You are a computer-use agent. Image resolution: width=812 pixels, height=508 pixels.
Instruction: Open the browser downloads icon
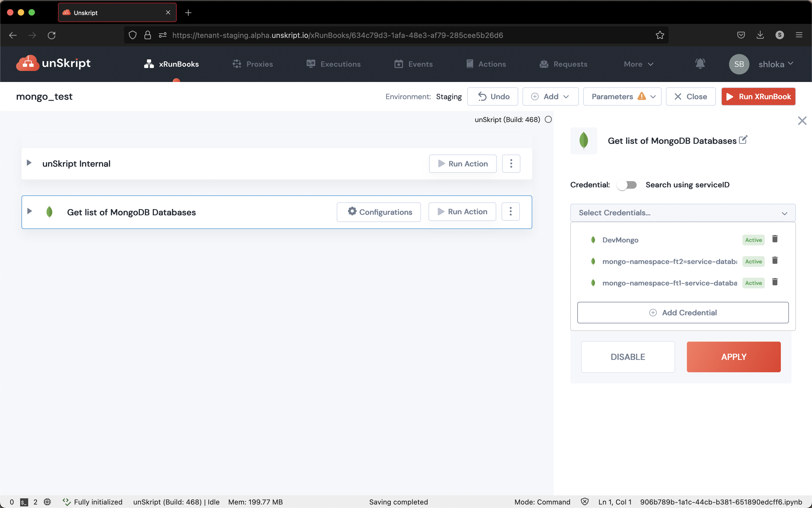click(x=760, y=35)
